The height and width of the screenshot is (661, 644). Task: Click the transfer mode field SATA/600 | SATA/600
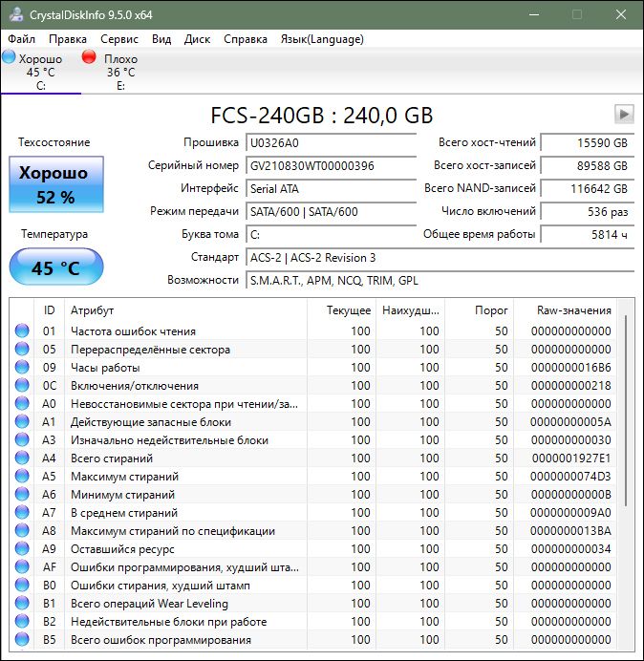click(331, 211)
